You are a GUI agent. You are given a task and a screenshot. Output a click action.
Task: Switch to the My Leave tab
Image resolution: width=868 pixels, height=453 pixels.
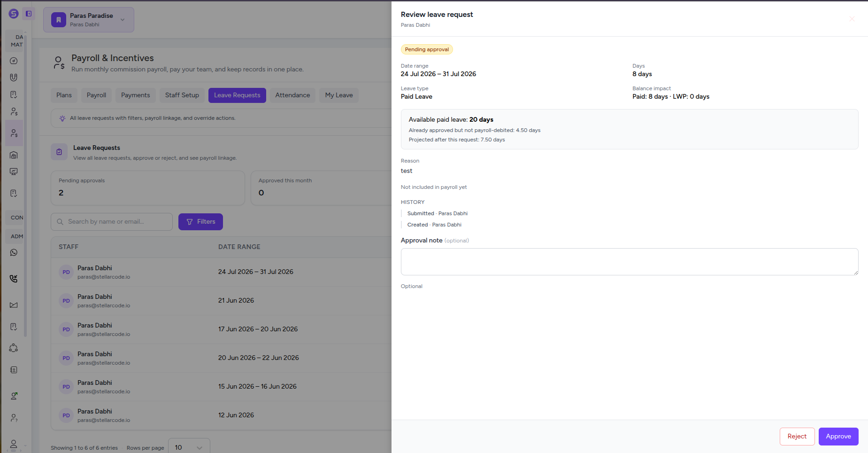coord(339,95)
